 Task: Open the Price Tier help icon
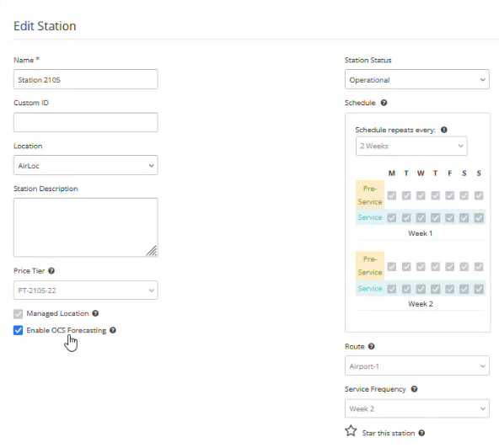click(51, 271)
